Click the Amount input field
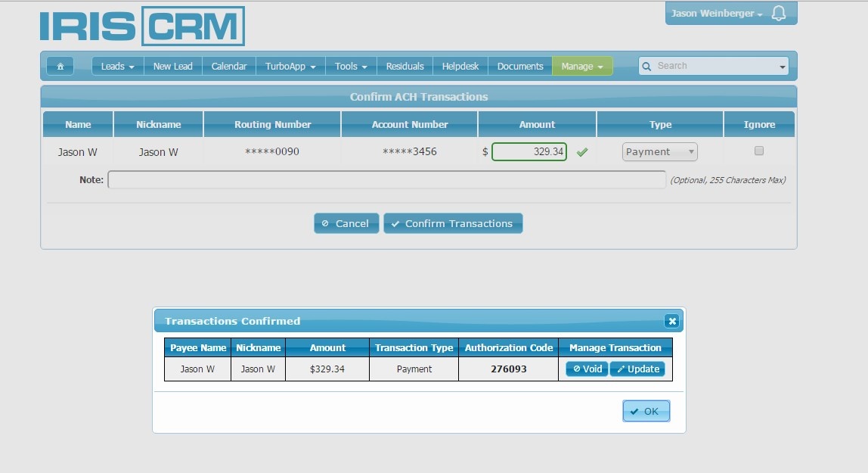868x473 pixels. click(529, 152)
